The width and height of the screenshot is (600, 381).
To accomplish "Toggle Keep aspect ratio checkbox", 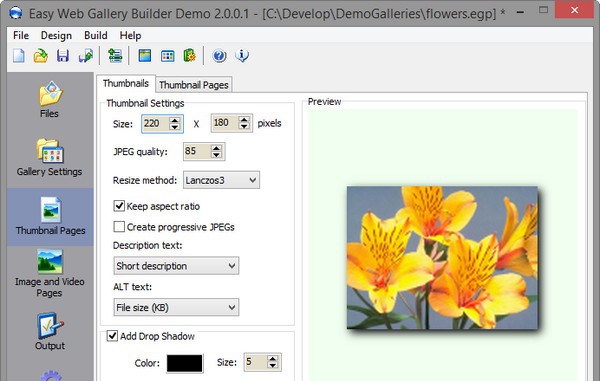I will point(119,206).
